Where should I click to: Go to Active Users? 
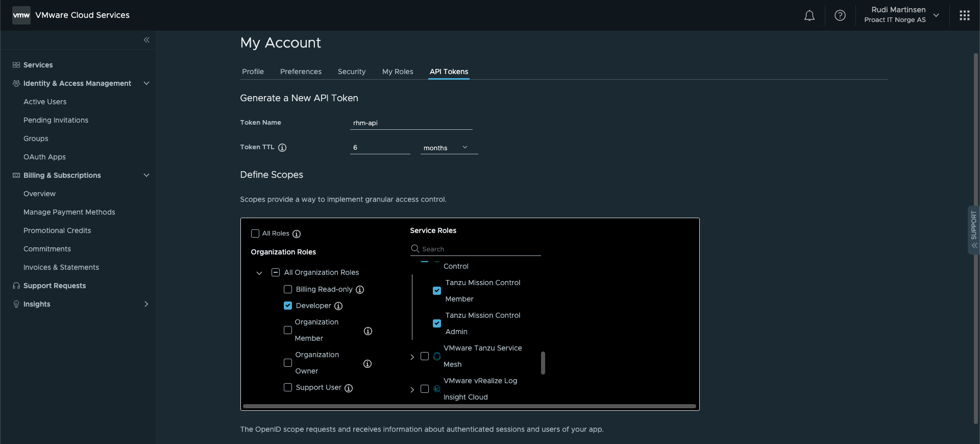45,102
